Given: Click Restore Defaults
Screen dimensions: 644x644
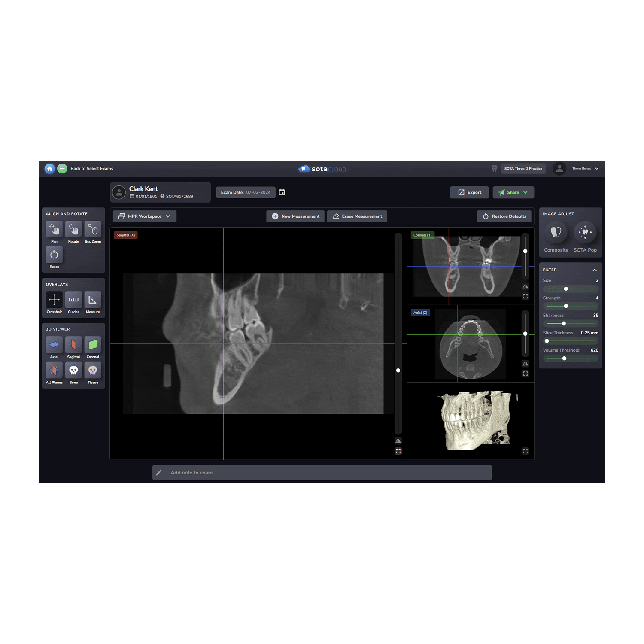Looking at the screenshot, I should (x=504, y=216).
